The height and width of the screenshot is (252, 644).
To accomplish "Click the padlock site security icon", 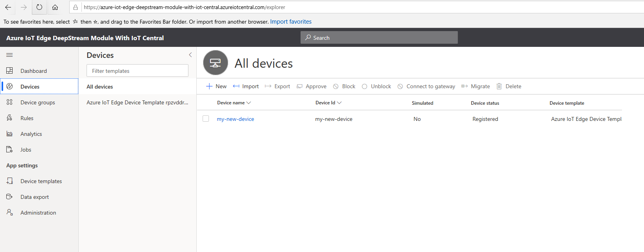I will click(76, 7).
